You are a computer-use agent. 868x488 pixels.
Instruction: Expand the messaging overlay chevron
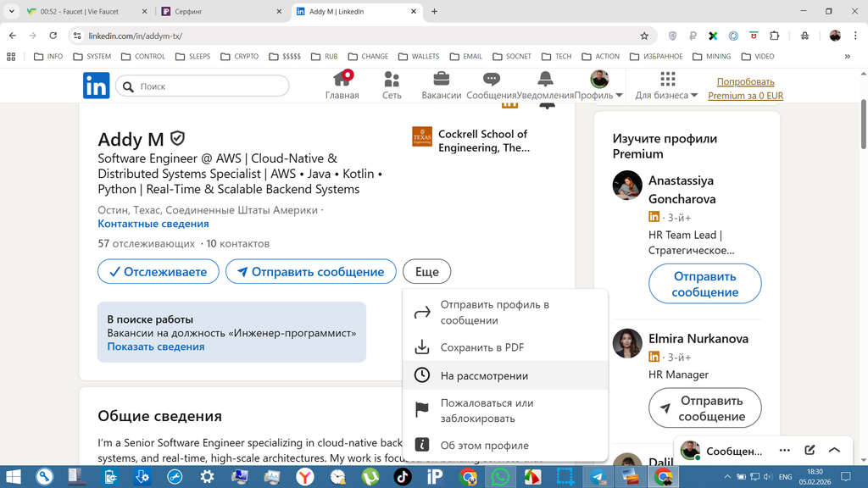pyautogui.click(x=834, y=451)
